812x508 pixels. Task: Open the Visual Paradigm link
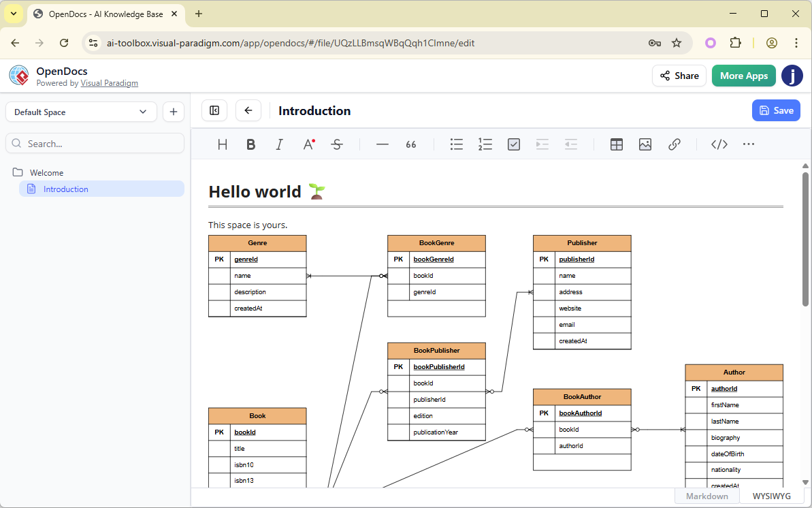[109, 82]
